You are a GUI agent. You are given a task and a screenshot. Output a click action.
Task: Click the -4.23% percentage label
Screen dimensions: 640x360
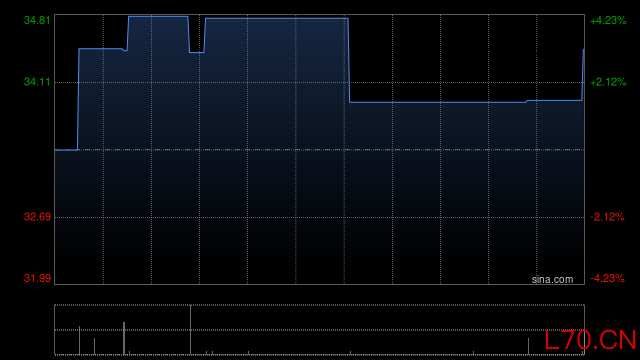point(607,278)
